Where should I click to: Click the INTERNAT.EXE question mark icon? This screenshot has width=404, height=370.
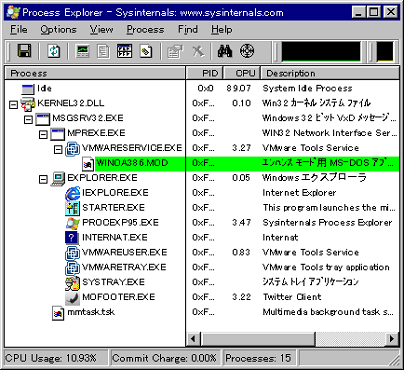click(72, 238)
